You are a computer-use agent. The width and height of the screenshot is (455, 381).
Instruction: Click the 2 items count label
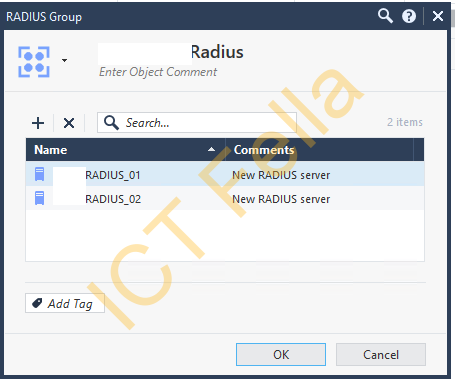pos(405,122)
